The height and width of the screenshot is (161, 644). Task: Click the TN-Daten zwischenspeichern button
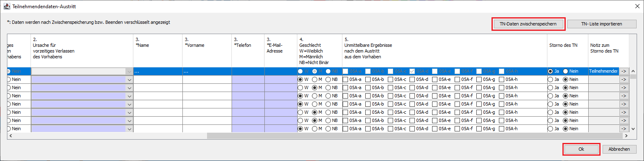[528, 24]
